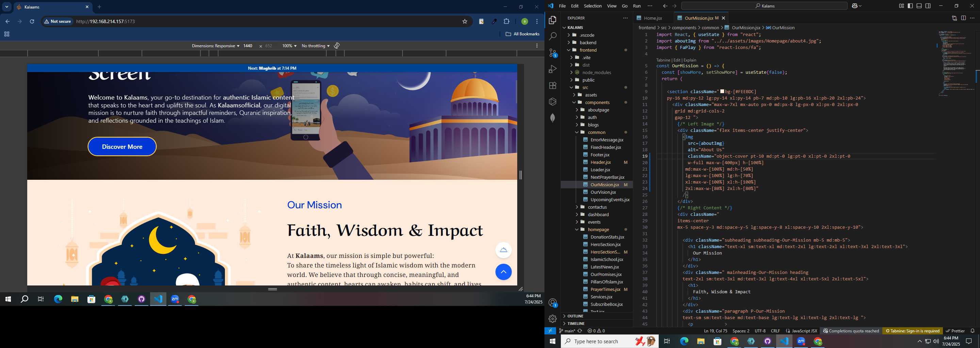The width and height of the screenshot is (980, 348).
Task: Open Source Control view in activity bar
Action: [x=552, y=53]
